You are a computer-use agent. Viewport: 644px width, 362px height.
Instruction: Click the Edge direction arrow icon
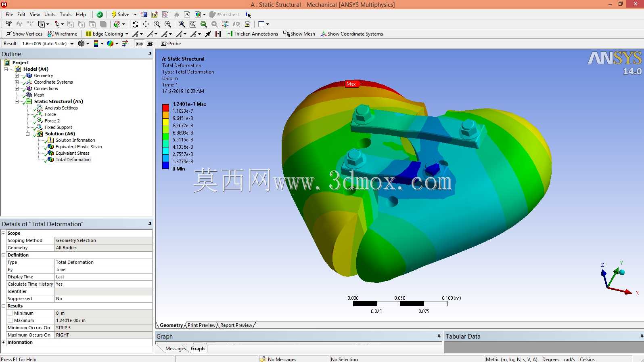pyautogui.click(x=208, y=34)
